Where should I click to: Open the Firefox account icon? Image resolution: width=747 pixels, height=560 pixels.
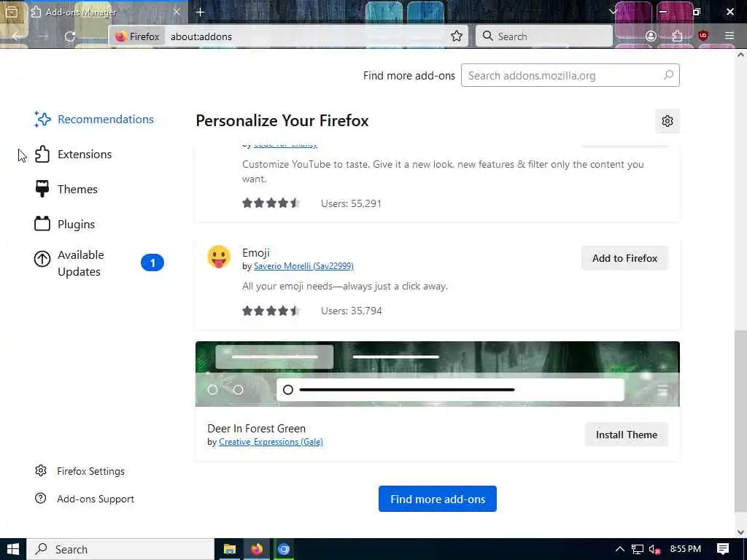[651, 36]
